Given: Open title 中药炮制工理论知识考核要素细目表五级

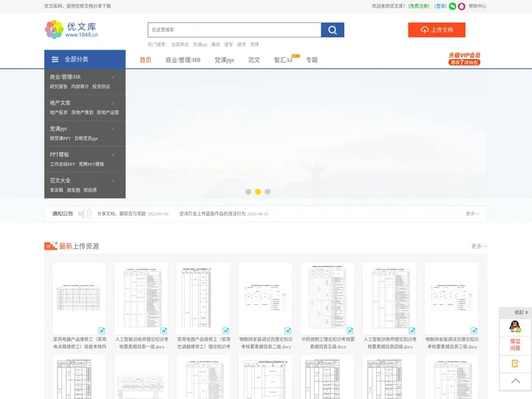Looking at the screenshot, I should [x=328, y=343].
